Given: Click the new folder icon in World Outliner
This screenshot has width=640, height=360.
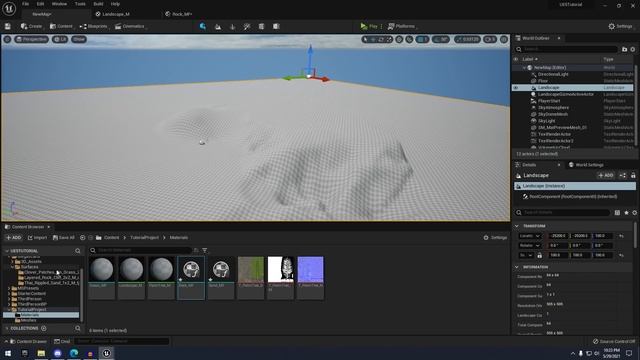Looking at the screenshot, I should (624, 49).
